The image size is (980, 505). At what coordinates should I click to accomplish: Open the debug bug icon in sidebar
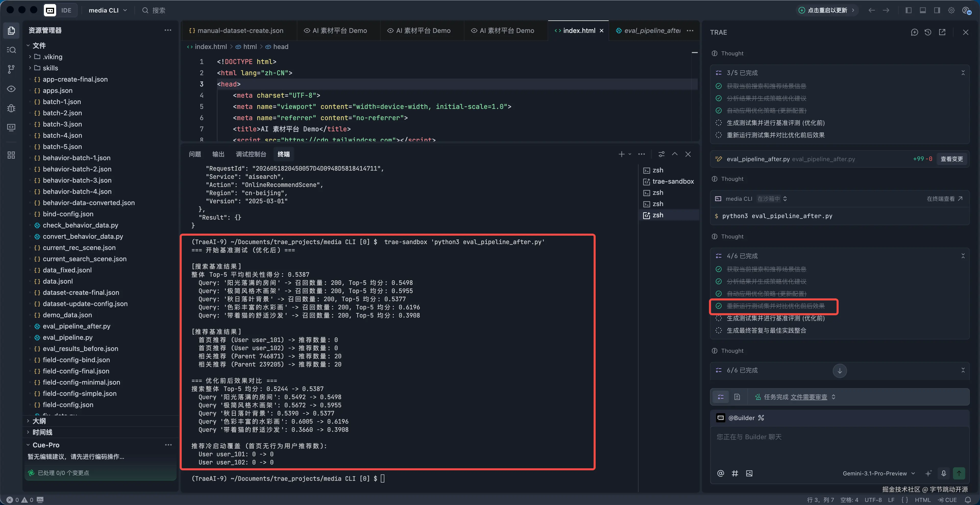[x=11, y=108]
